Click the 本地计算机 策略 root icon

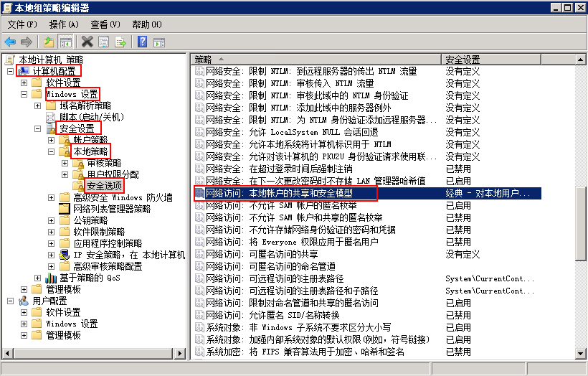click(x=10, y=60)
